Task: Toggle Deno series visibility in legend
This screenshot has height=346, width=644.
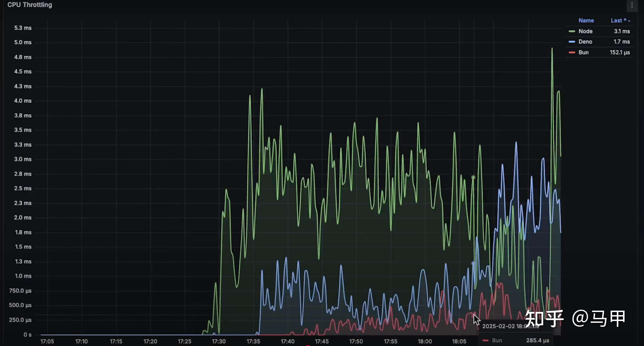Action: pyautogui.click(x=585, y=42)
